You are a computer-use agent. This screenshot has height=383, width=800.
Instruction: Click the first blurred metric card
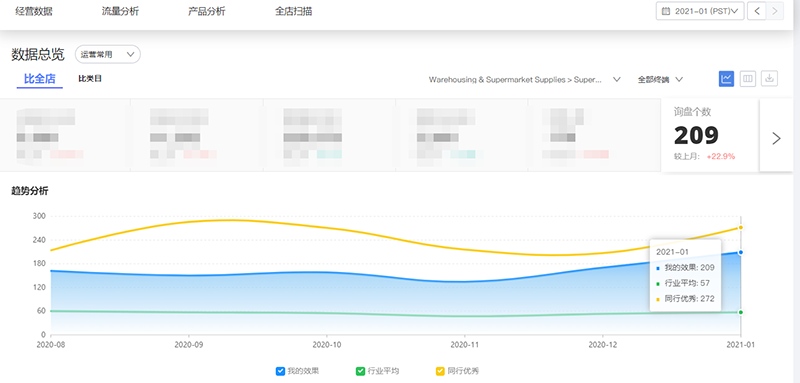[65, 135]
